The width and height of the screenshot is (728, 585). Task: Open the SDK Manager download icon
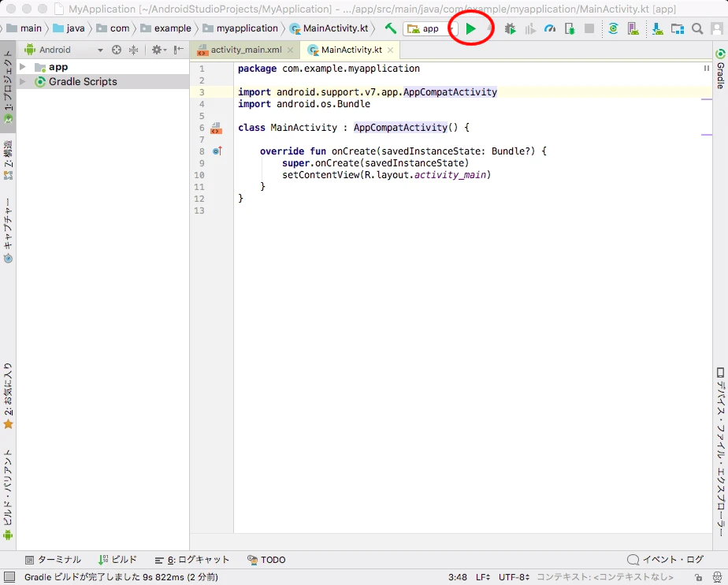click(657, 29)
